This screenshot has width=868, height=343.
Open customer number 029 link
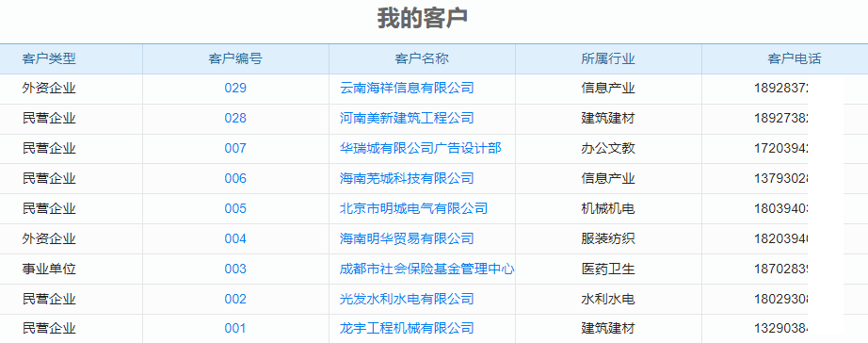[235, 88]
